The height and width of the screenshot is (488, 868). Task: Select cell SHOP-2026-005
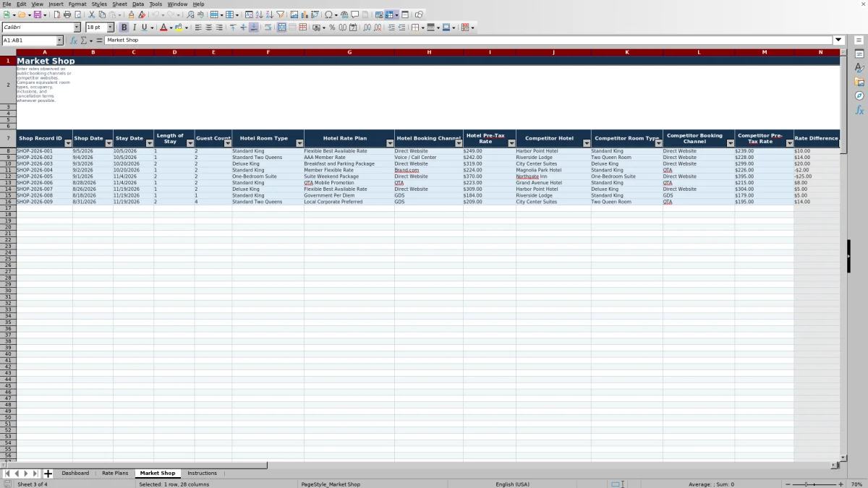(x=44, y=176)
